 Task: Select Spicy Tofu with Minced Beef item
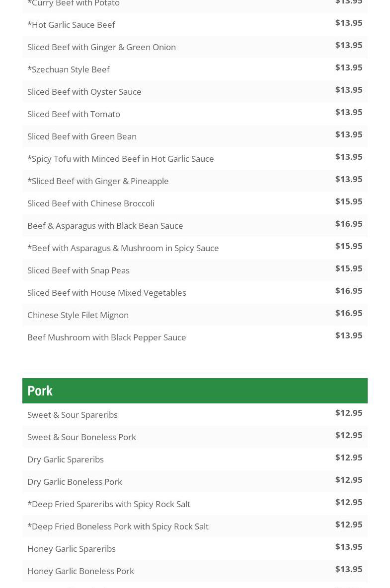121,159
